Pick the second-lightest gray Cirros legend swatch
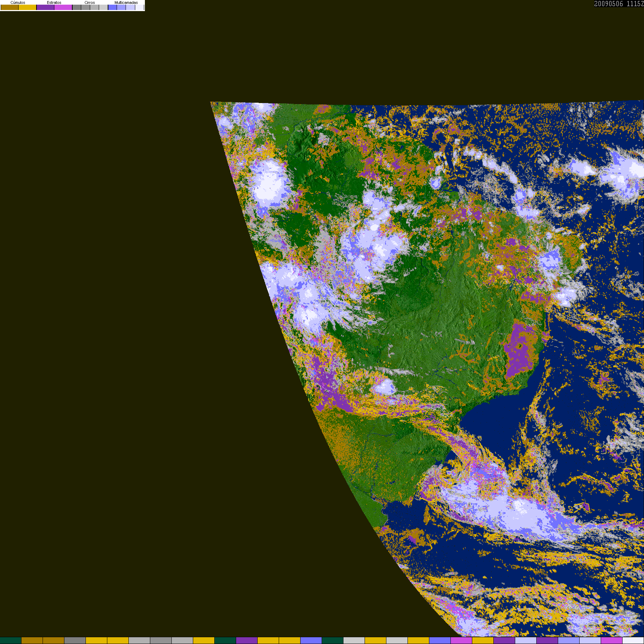Screen dimensions: 644x644 [94, 7]
